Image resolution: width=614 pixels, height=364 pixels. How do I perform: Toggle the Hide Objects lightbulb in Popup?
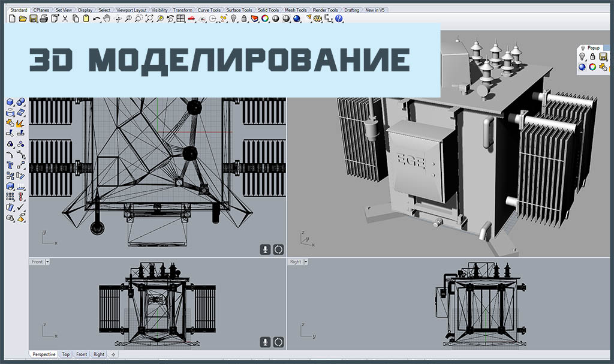coord(582,56)
